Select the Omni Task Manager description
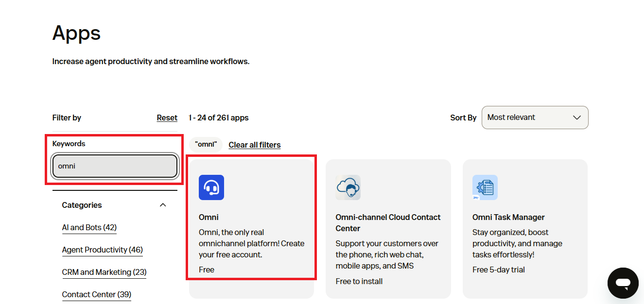This screenshot has width=644, height=304. point(517,243)
